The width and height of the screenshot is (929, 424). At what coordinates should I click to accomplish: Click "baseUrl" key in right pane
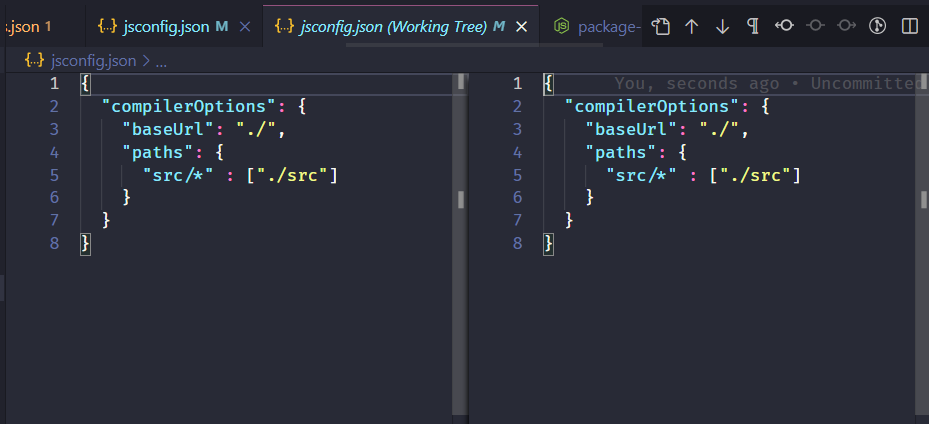632,130
